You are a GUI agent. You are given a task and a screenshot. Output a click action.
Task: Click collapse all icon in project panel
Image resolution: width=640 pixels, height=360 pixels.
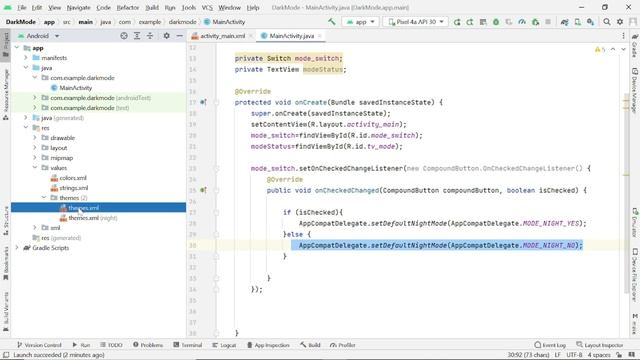pos(150,36)
